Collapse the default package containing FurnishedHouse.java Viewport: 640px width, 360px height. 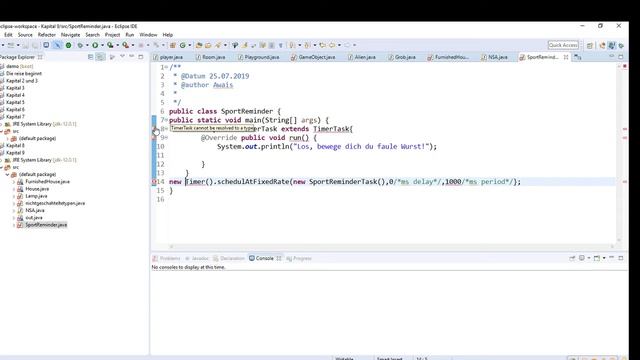(7, 175)
